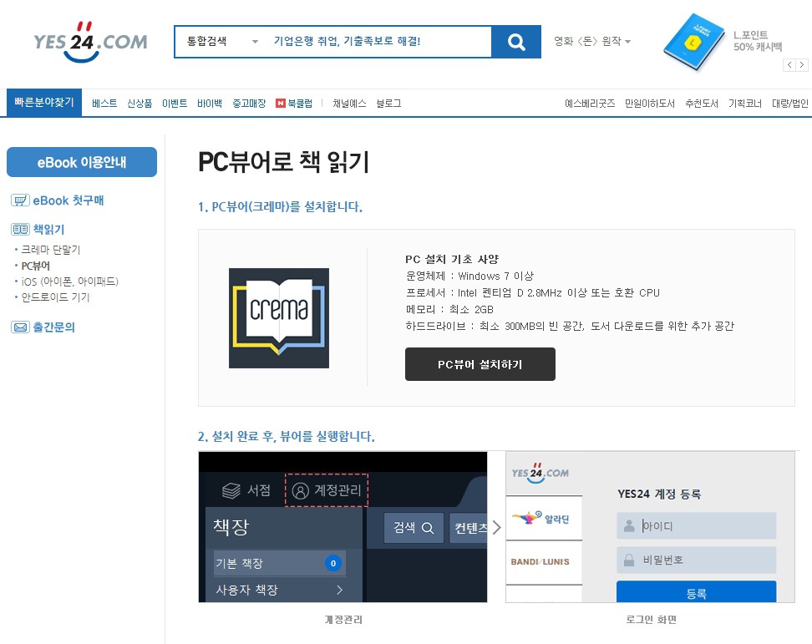Open the 바이백 tab
This screenshot has width=812, height=644.
click(x=210, y=104)
